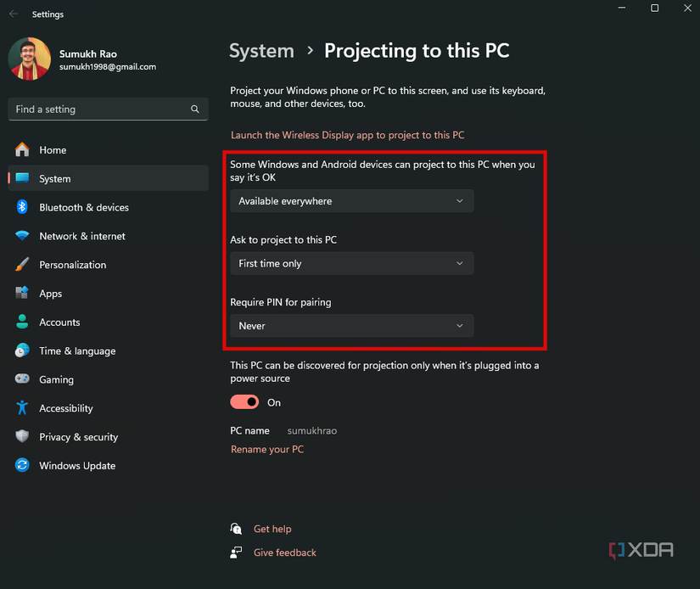Navigate to Accounts settings

59,323
